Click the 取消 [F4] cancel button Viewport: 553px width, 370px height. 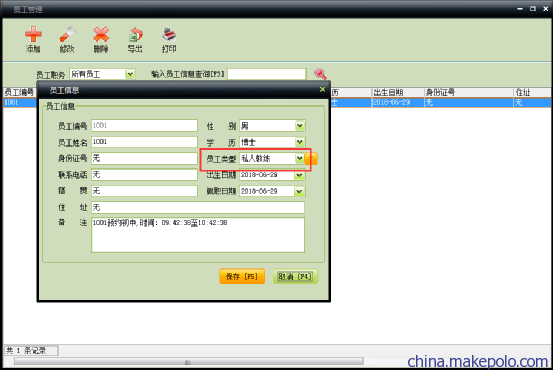click(296, 277)
